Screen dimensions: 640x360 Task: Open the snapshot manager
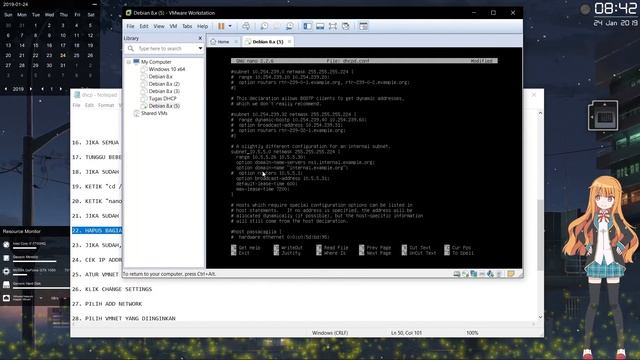[x=289, y=26]
